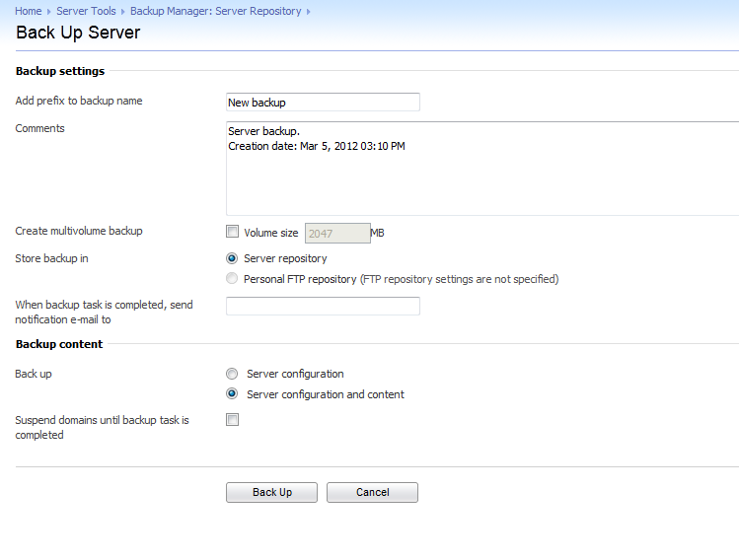Image resolution: width=739 pixels, height=560 pixels.
Task: Click arrow icon after Server Repository breadcrumb
Action: tap(308, 12)
